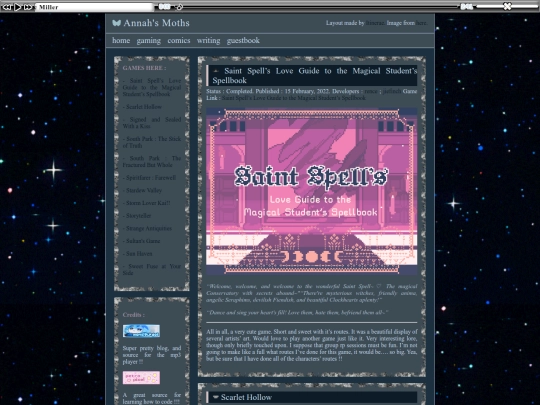Click the 'Status : Completed' text

coord(229,91)
